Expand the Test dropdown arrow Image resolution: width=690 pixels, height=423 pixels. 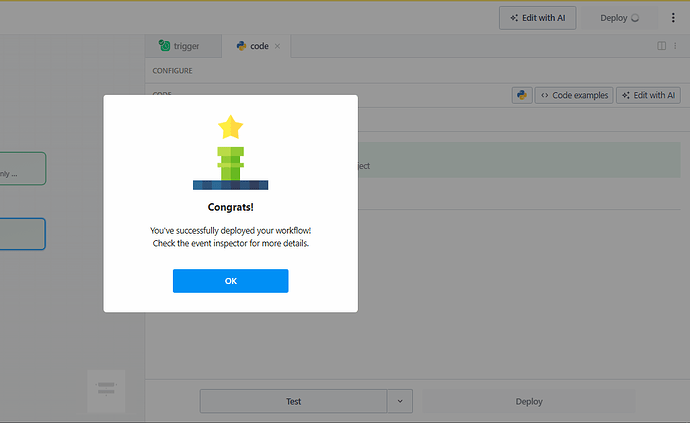coord(400,401)
